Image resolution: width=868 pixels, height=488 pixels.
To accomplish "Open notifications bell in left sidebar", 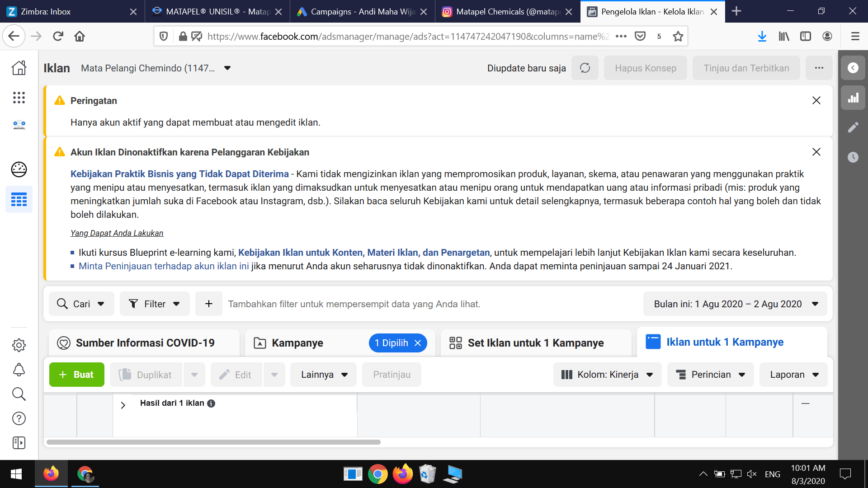I will tap(19, 370).
